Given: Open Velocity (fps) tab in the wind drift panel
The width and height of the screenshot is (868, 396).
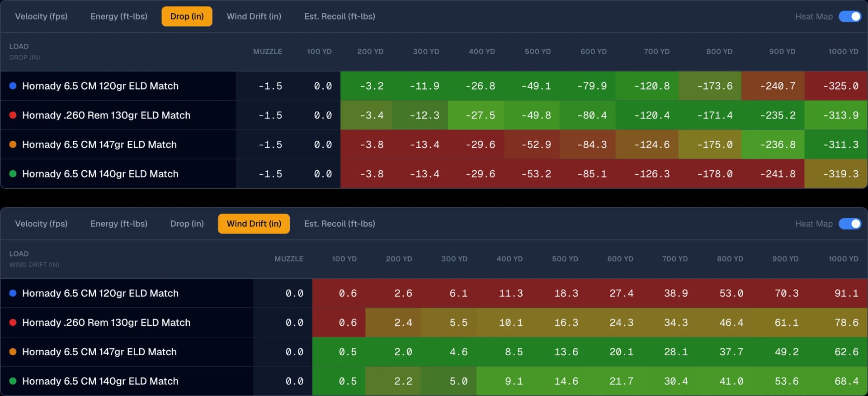Looking at the screenshot, I should coord(41,224).
